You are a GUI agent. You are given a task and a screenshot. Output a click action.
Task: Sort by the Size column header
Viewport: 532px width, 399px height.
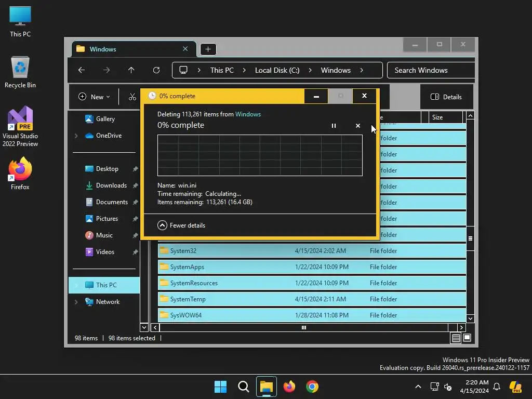pos(445,117)
